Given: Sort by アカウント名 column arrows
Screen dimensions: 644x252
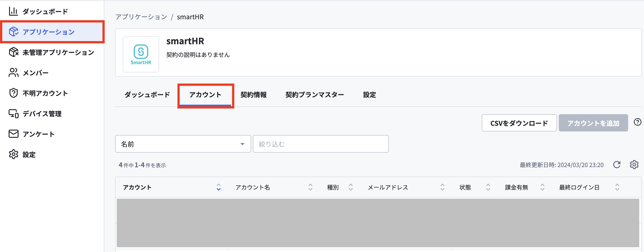Looking at the screenshot, I should 310,187.
